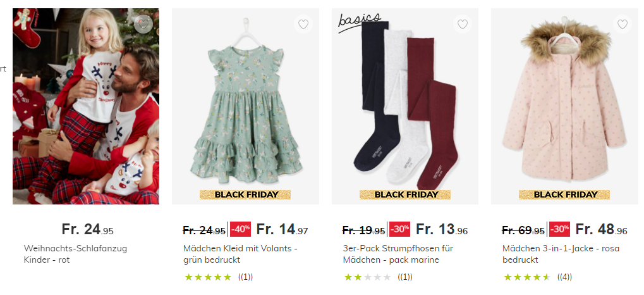The width and height of the screenshot is (644, 295).
Task: Click the -40% discount badge on dress
Action: 240,229
